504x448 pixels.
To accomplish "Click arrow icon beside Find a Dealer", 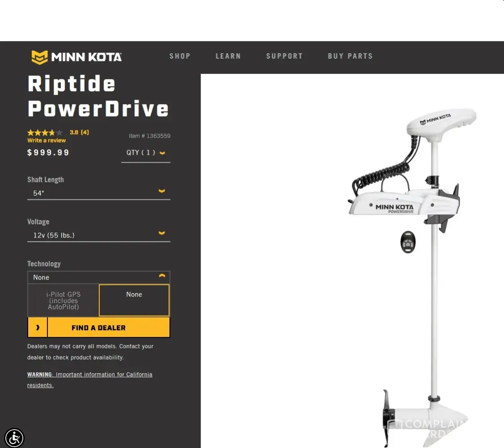I will click(x=38, y=327).
